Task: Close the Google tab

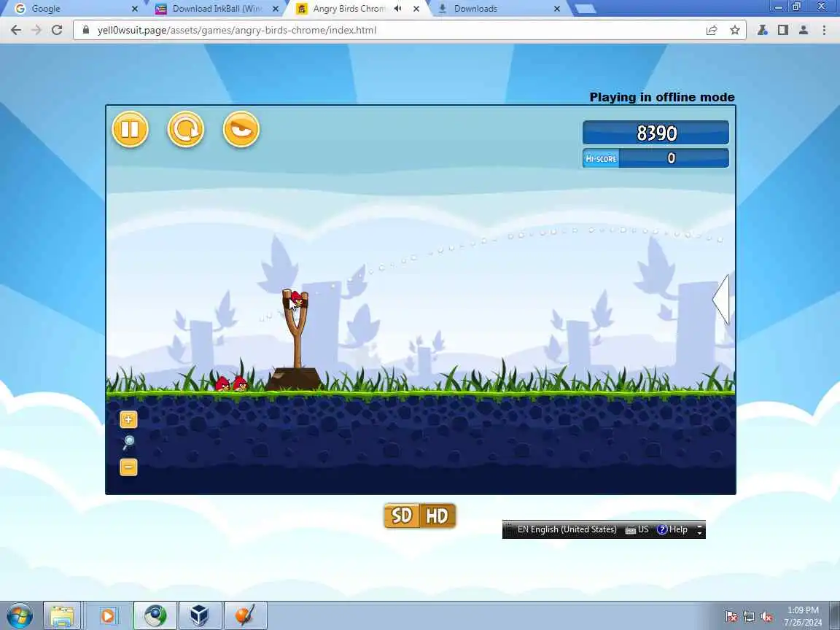Action: coord(134,9)
